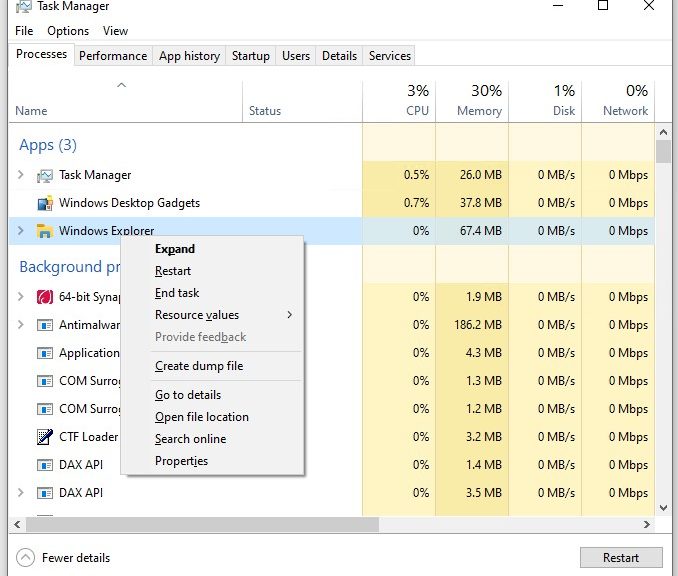Expand the Antimalware process group
Screen dimensions: 678x576
20,325
